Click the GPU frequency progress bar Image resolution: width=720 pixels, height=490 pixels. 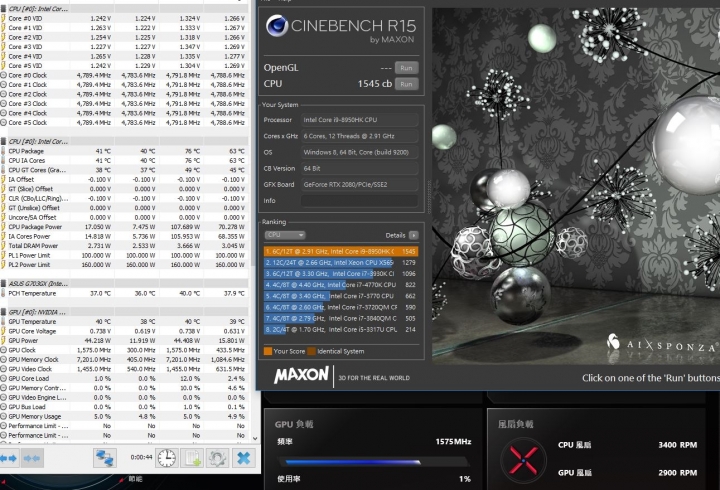point(374,462)
